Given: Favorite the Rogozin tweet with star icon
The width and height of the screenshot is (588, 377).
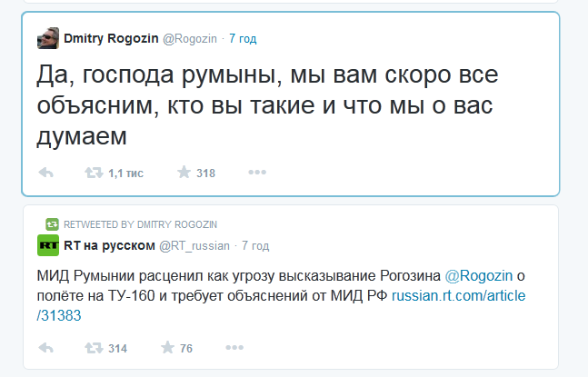Looking at the screenshot, I should point(184,173).
